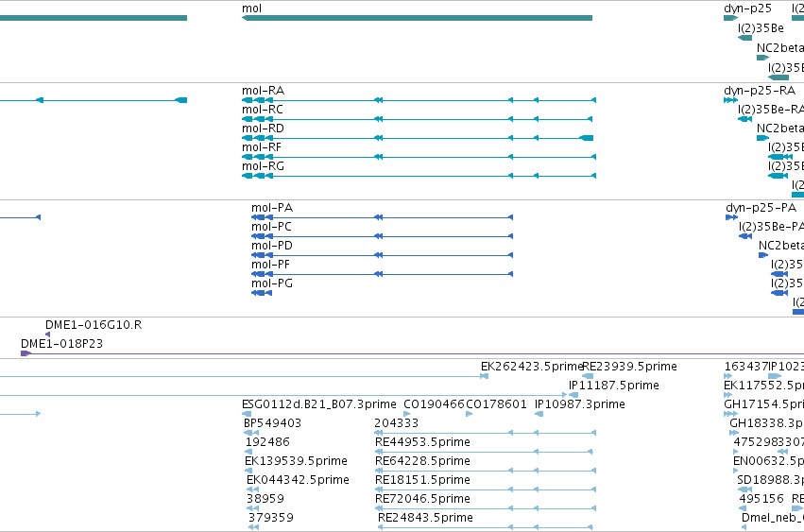Click the ESG0112d.B21_B07.3prime label

point(319,404)
